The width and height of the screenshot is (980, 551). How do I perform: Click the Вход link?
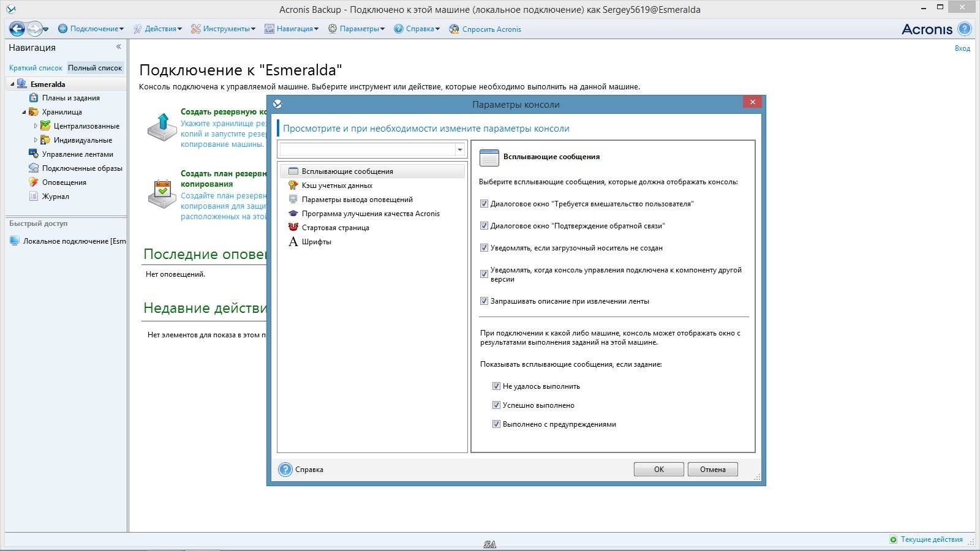point(962,48)
